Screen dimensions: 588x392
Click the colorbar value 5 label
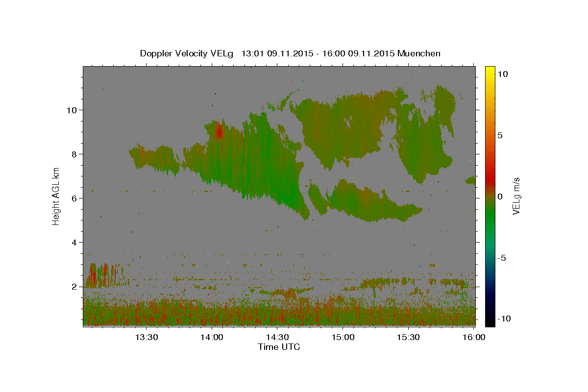(499, 135)
